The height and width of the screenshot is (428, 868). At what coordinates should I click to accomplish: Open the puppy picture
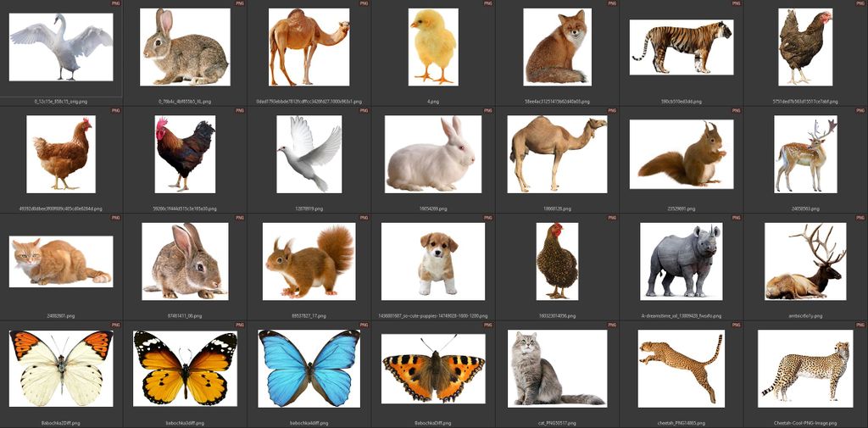click(x=433, y=261)
